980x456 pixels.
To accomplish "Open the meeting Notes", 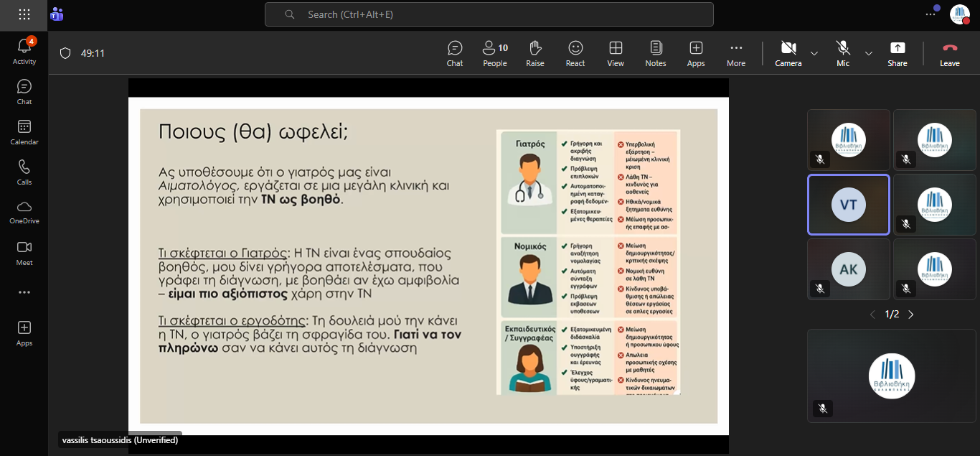I will (x=655, y=53).
